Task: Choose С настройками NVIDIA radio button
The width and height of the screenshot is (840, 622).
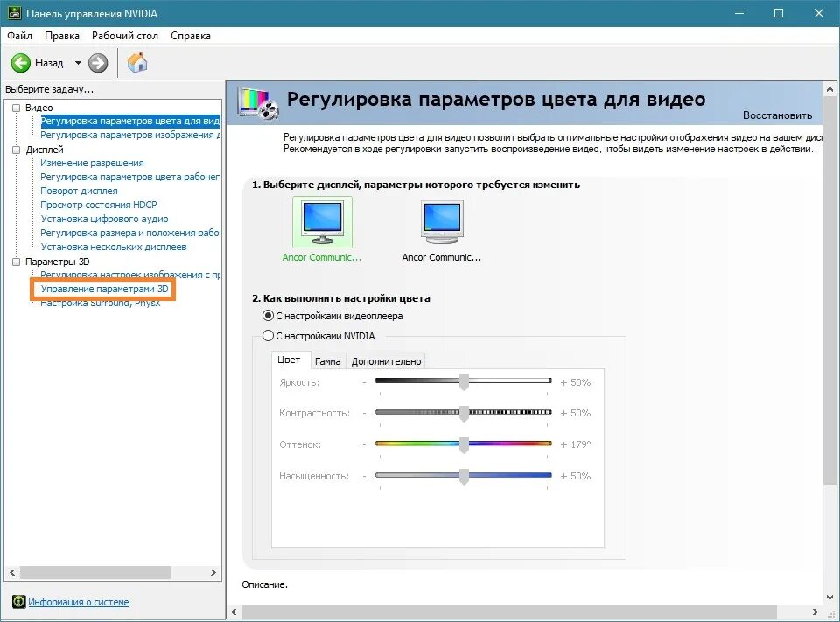Action: click(269, 336)
